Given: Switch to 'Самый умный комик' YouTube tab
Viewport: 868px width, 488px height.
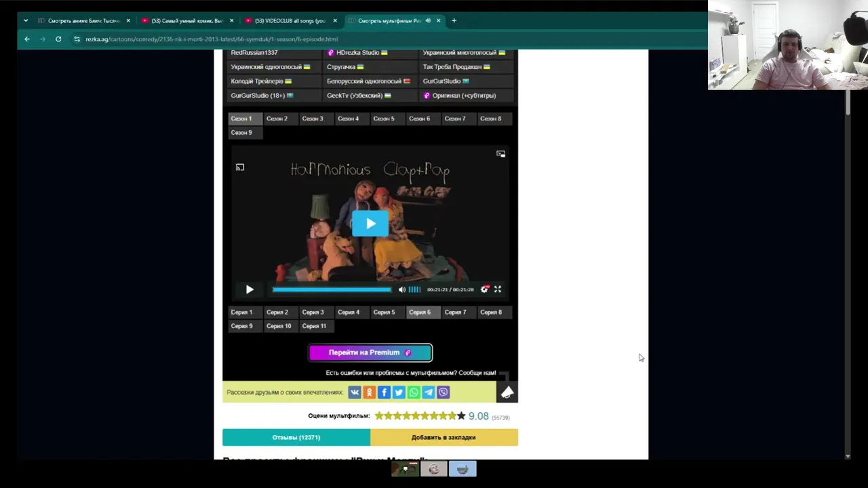Looking at the screenshot, I should (x=187, y=21).
